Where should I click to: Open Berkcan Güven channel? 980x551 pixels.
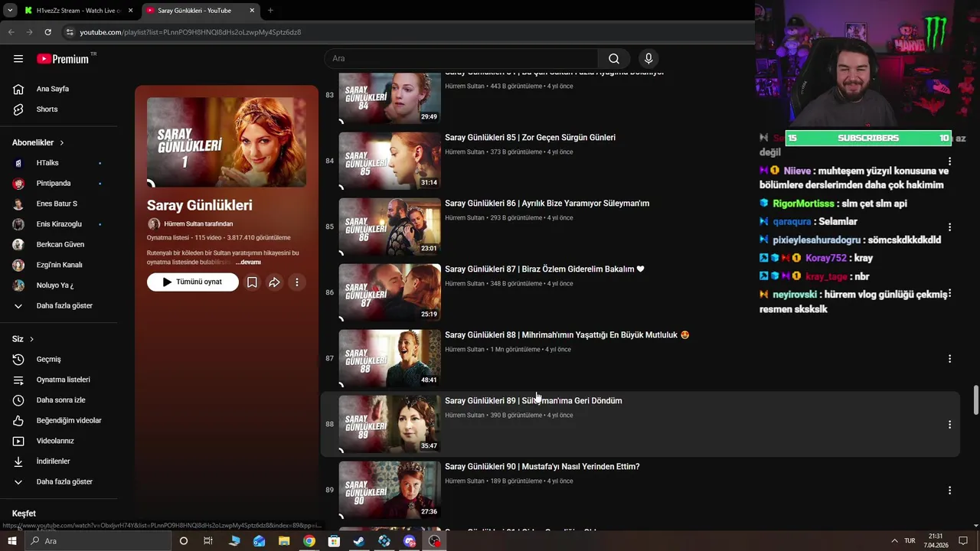[60, 244]
